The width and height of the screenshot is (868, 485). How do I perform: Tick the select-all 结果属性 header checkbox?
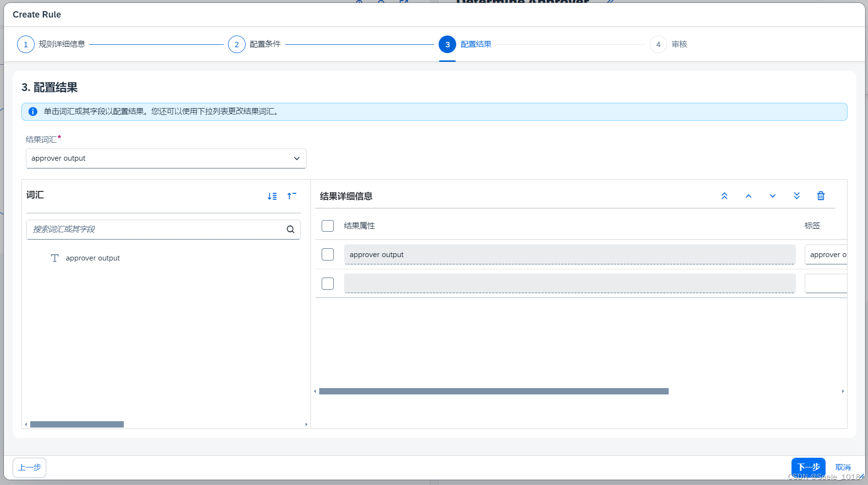328,225
